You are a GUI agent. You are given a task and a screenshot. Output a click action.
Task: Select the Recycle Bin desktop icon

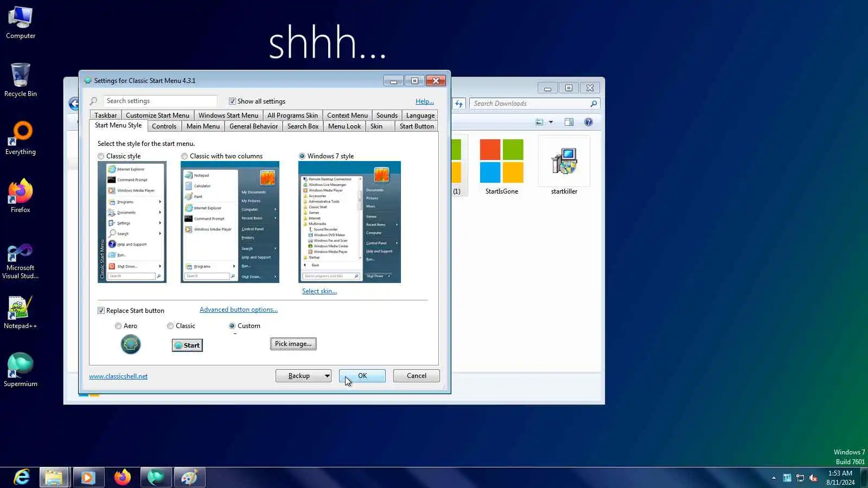[21, 80]
